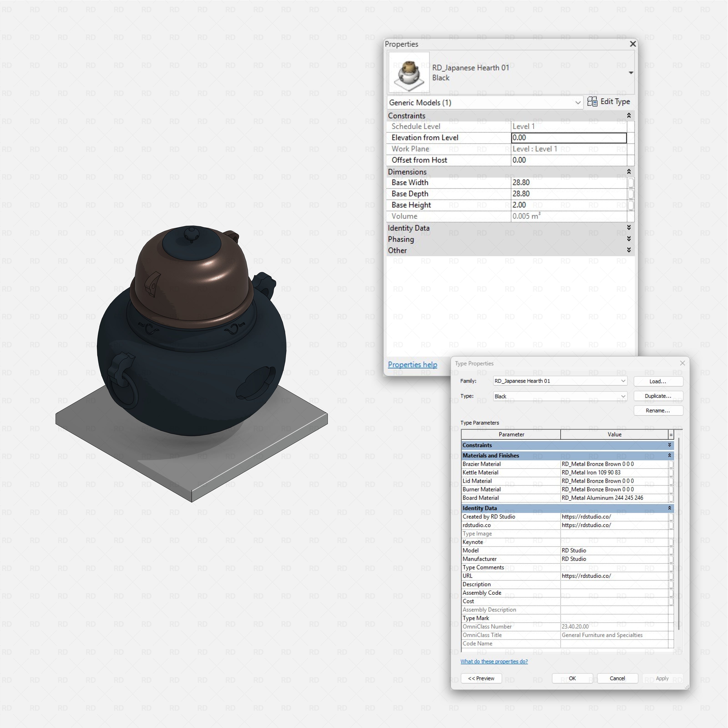728x728 pixels.
Task: Click associate parameter button for Base Depth
Action: point(630,194)
